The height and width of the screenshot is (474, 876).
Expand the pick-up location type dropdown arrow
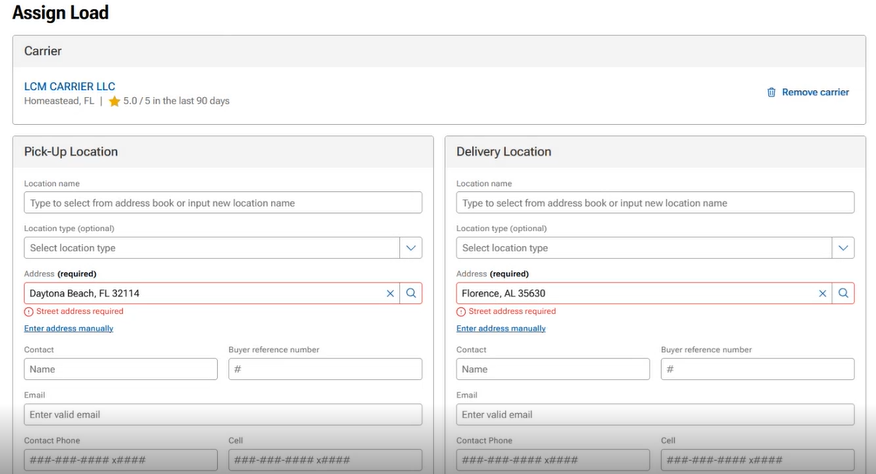click(411, 248)
